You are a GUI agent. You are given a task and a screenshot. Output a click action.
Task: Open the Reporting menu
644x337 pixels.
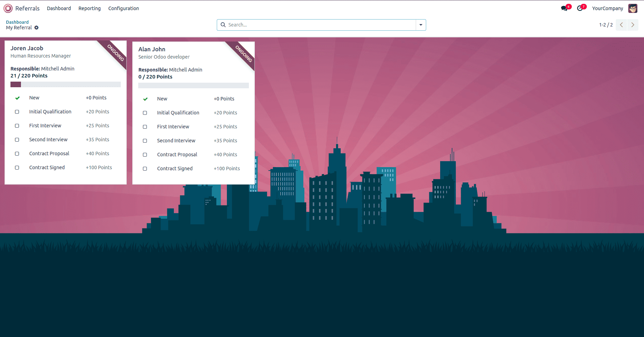click(x=89, y=8)
